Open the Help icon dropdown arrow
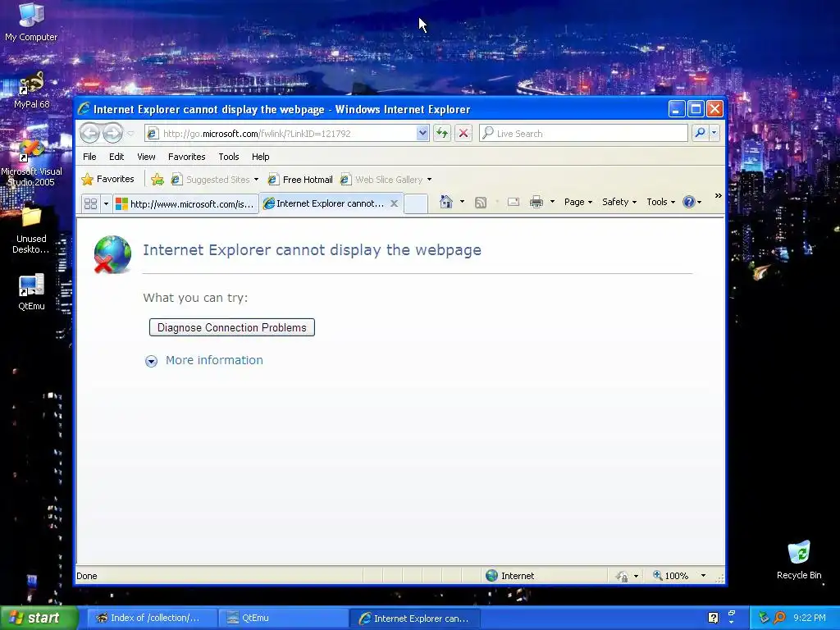This screenshot has width=840, height=630. 699,203
